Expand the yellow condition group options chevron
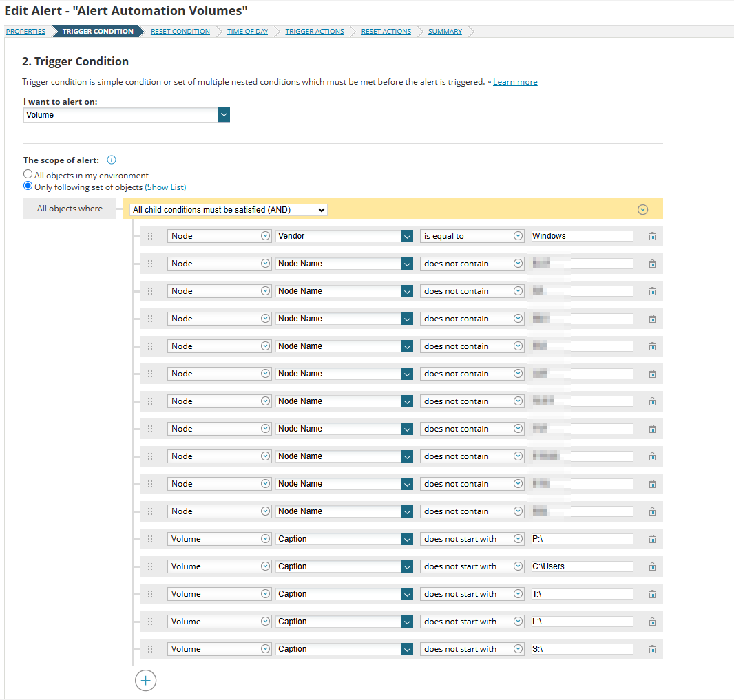This screenshot has height=700, width=734. pyautogui.click(x=642, y=210)
